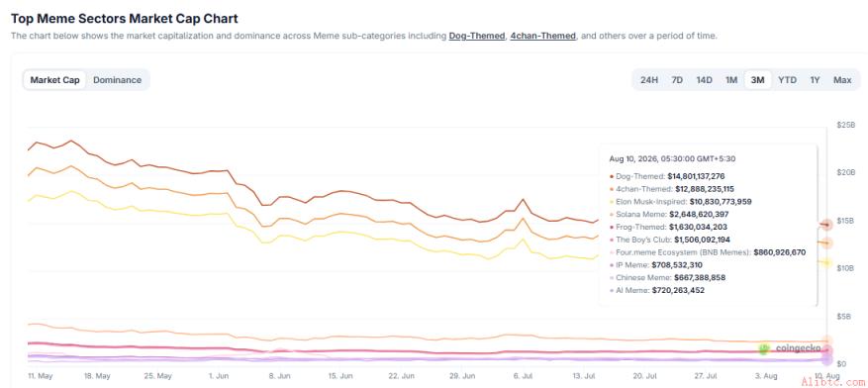
Task: Click the Solana Meme series endpoint marker
Action: [827, 340]
